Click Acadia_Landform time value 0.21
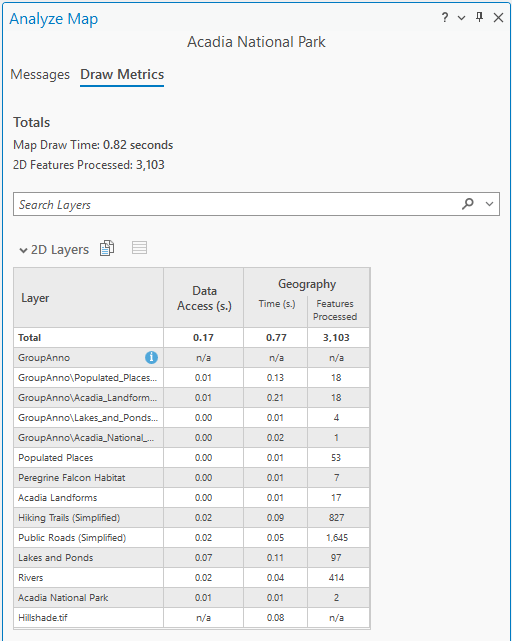 pos(275,398)
